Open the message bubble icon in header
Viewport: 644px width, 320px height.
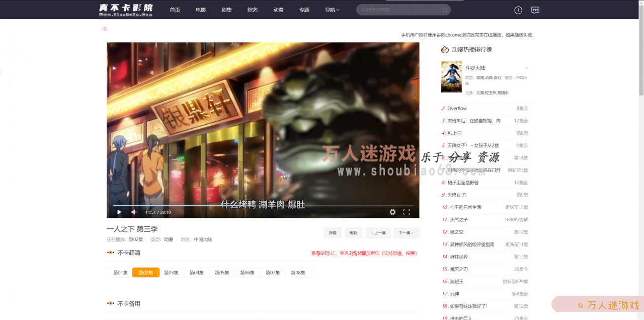(x=535, y=10)
